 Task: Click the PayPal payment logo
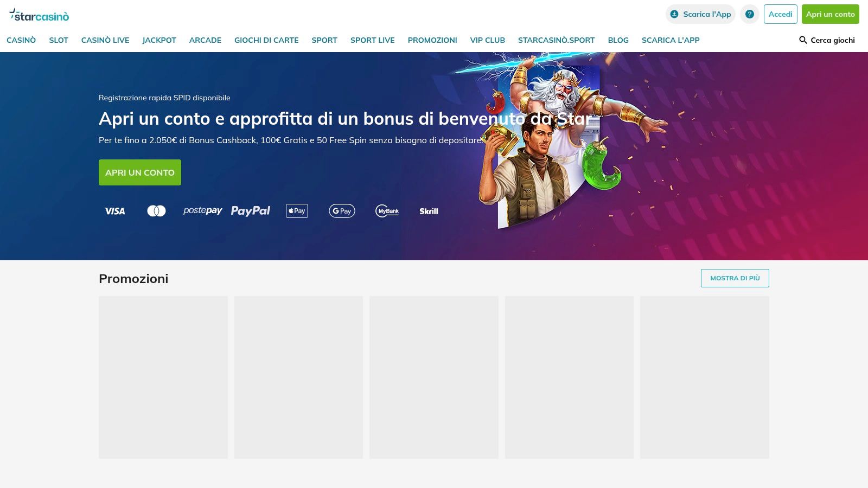[250, 210]
